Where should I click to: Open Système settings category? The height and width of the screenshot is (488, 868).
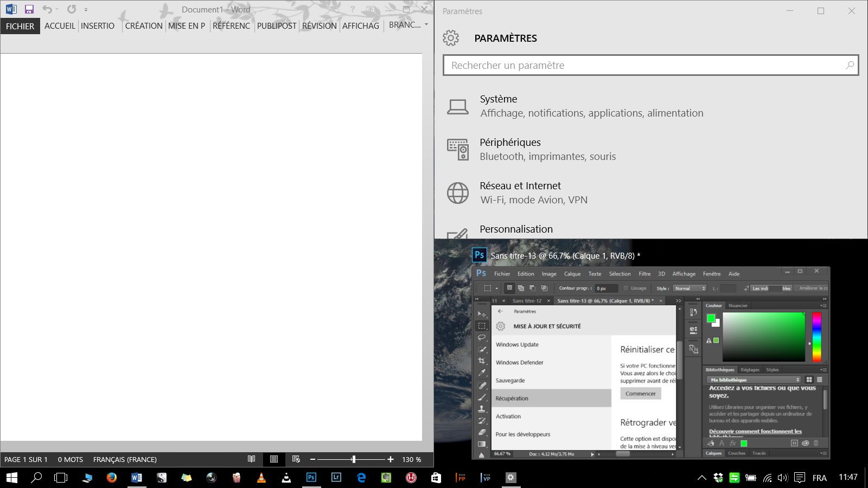click(x=650, y=106)
